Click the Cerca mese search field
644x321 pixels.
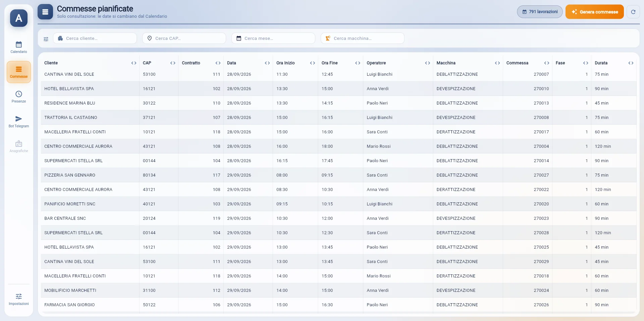click(273, 38)
